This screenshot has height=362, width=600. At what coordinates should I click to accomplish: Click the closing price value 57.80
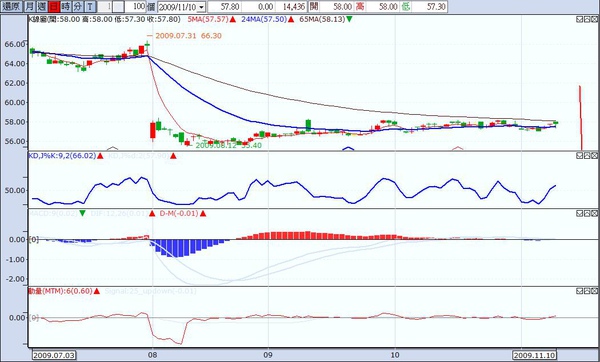click(224, 7)
